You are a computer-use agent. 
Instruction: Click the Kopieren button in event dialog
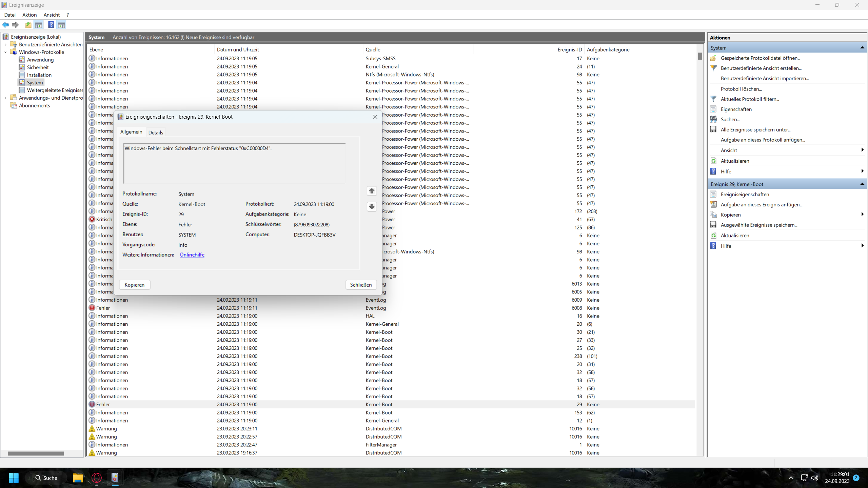[x=135, y=284]
